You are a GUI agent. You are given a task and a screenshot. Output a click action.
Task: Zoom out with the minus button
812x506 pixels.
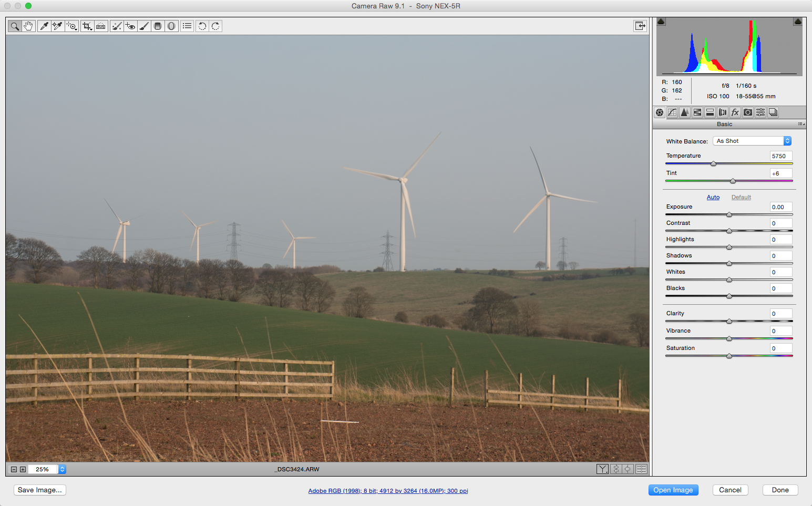pyautogui.click(x=14, y=469)
